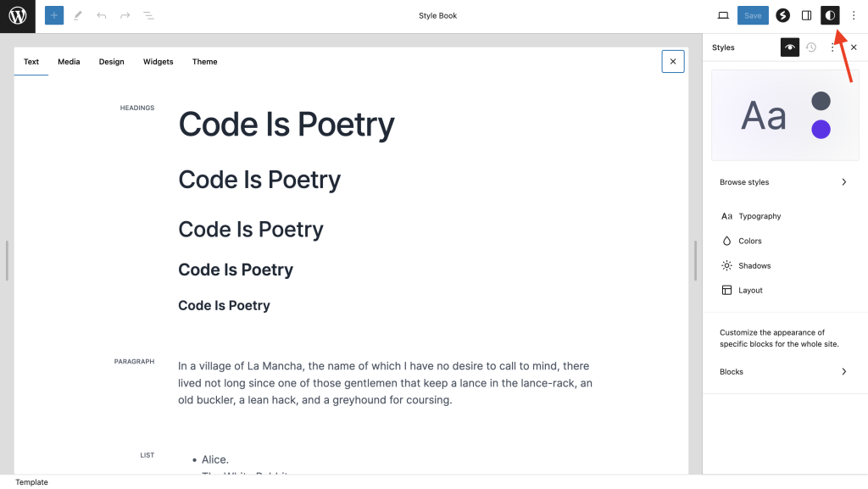
Task: Click the purple color circle in preview
Action: pyautogui.click(x=821, y=130)
